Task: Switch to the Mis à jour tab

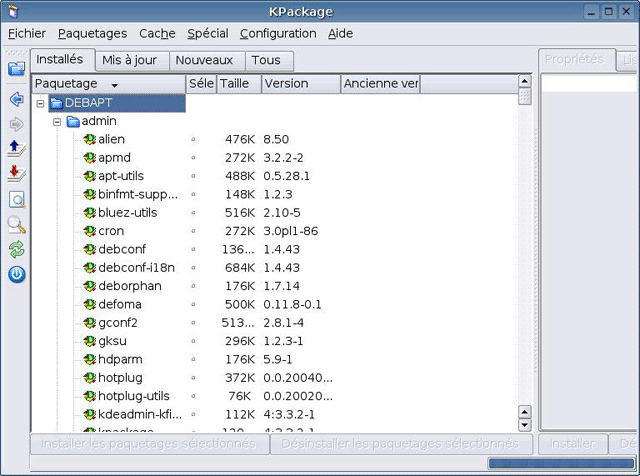Action: (132, 60)
